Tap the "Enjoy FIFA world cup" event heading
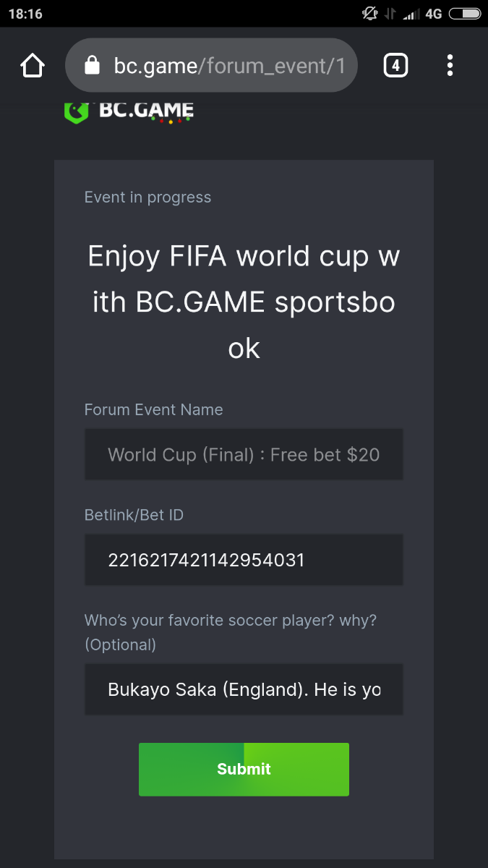The height and width of the screenshot is (868, 488). click(x=244, y=302)
